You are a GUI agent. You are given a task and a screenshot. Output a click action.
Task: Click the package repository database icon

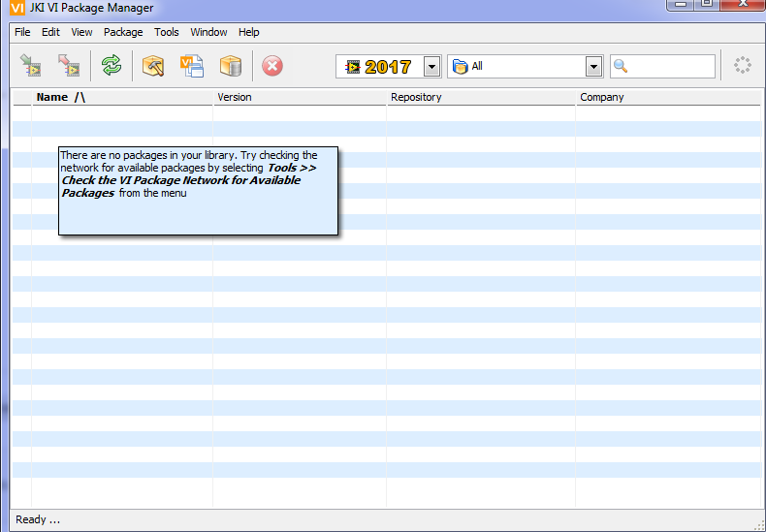231,65
